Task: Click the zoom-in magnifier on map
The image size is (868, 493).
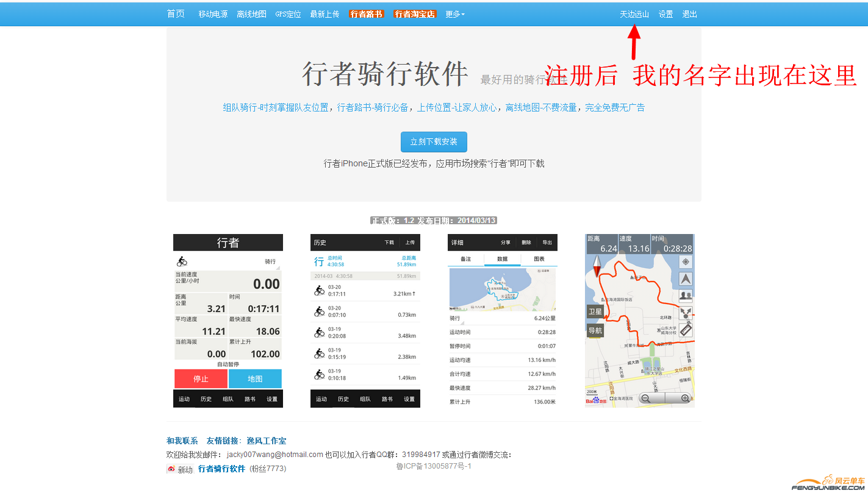Action: pyautogui.click(x=685, y=399)
